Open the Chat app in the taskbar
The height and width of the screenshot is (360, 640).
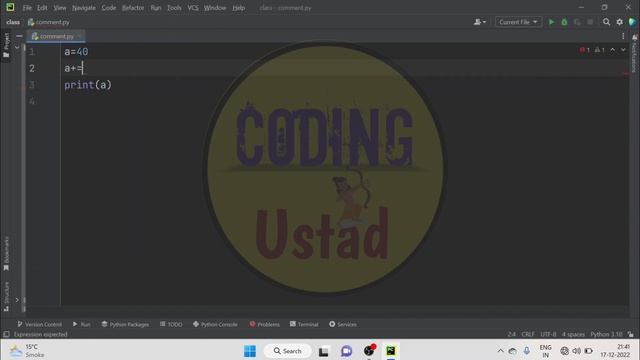point(347,351)
